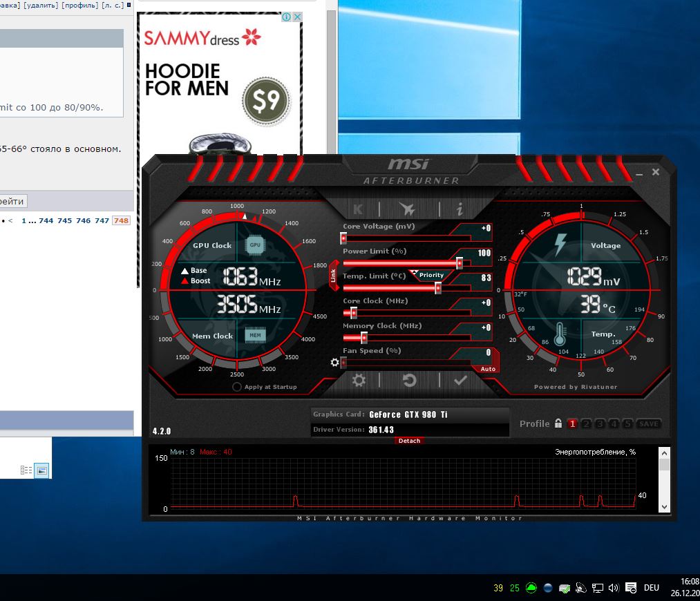Click the airplane logo icon in Afterburner

coord(407,209)
